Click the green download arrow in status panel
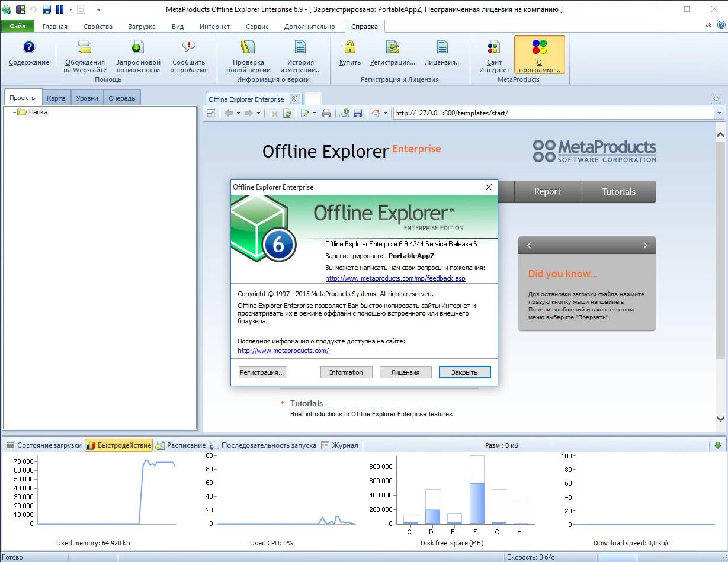The image size is (728, 562). [x=718, y=445]
